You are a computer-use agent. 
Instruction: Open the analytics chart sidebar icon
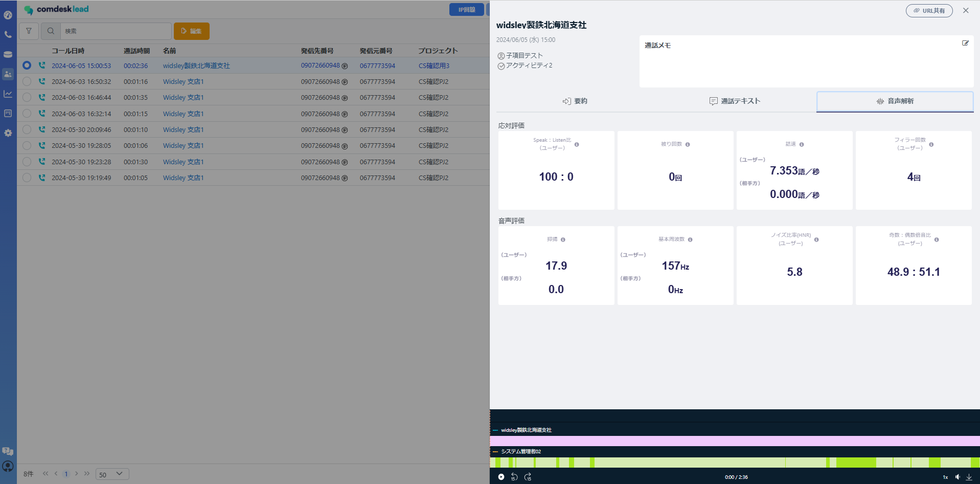tap(8, 94)
